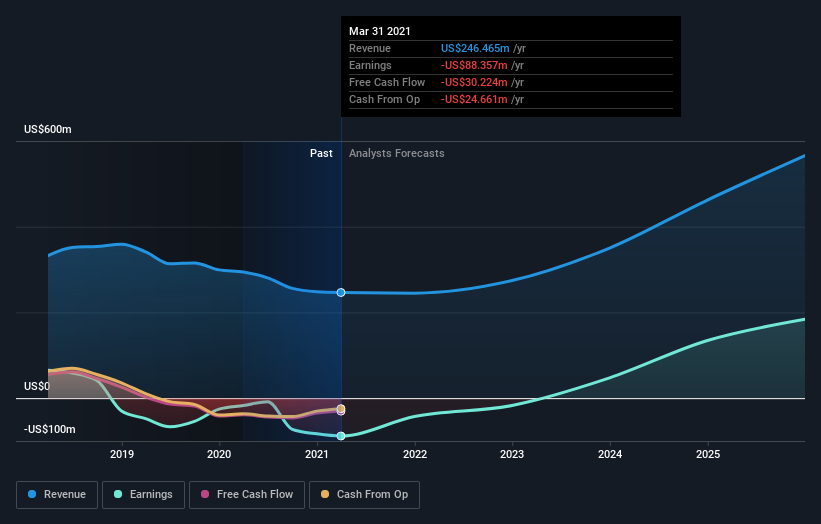Click the -US$100m y-axis label

[x=50, y=429]
